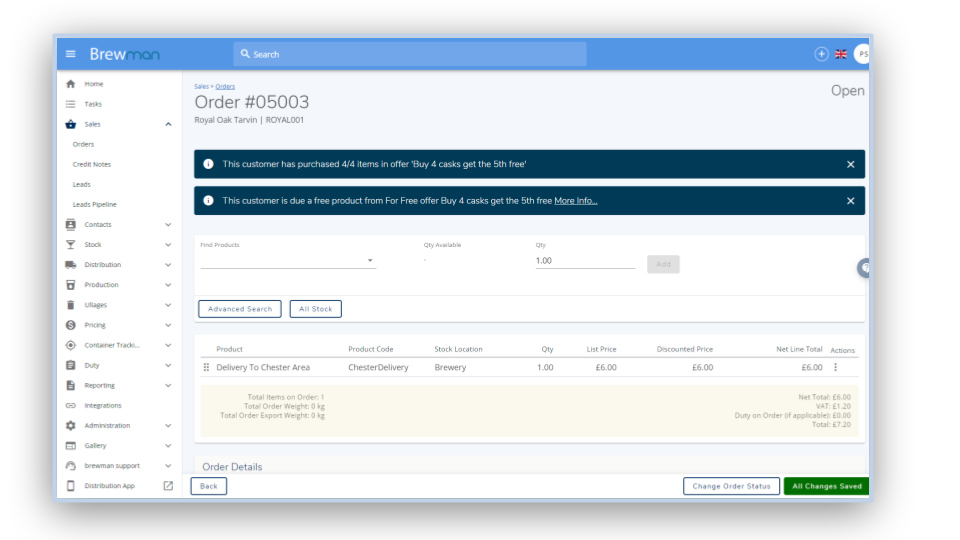The image size is (960, 540).
Task: Click the Pricing coin icon
Action: coord(70,325)
